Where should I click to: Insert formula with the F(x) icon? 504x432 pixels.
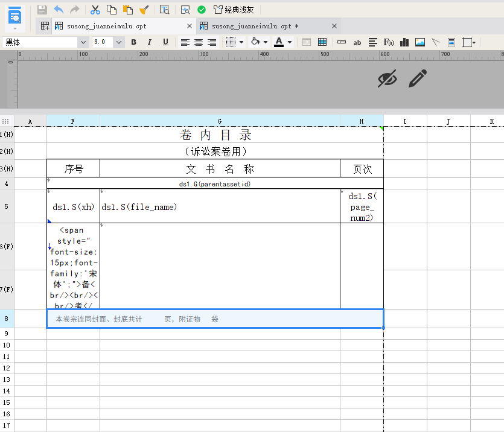pyautogui.click(x=388, y=42)
